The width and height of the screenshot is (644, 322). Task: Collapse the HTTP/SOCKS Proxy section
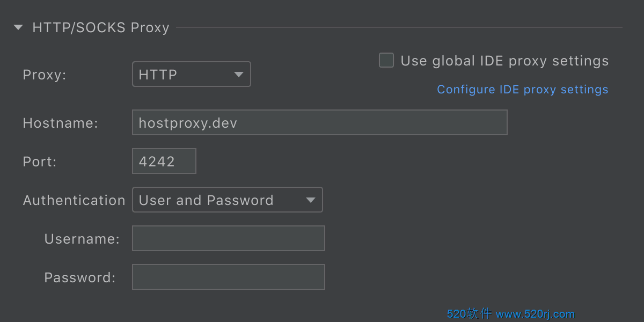[18, 27]
